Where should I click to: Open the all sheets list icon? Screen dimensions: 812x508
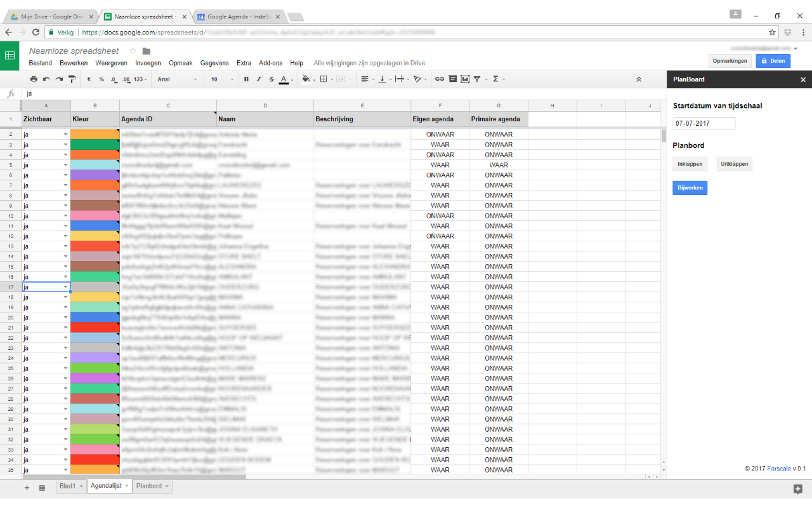[x=42, y=487]
